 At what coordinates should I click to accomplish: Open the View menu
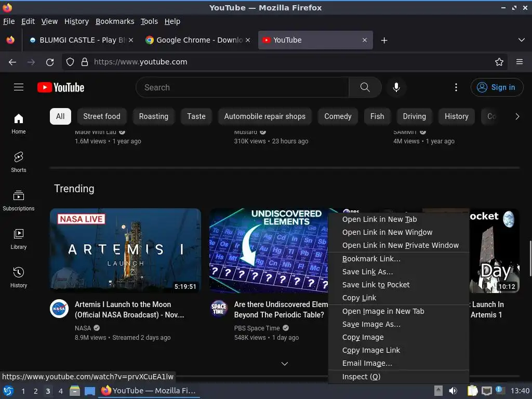49,21
